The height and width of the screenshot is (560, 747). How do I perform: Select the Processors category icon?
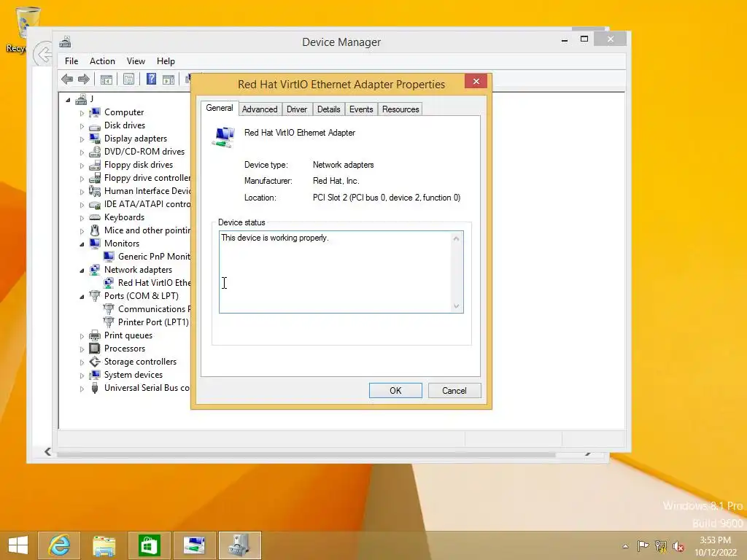95,349
